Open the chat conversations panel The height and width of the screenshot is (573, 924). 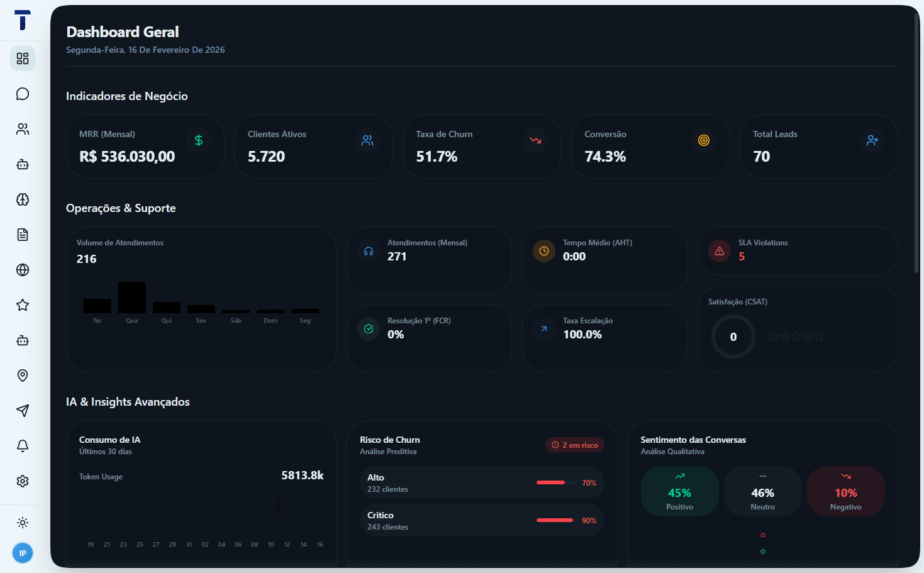(x=23, y=93)
